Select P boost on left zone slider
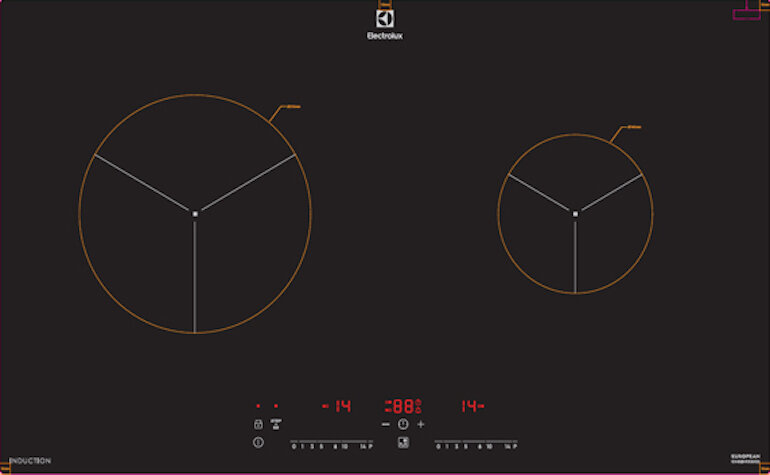The height and width of the screenshot is (475, 770). click(371, 445)
